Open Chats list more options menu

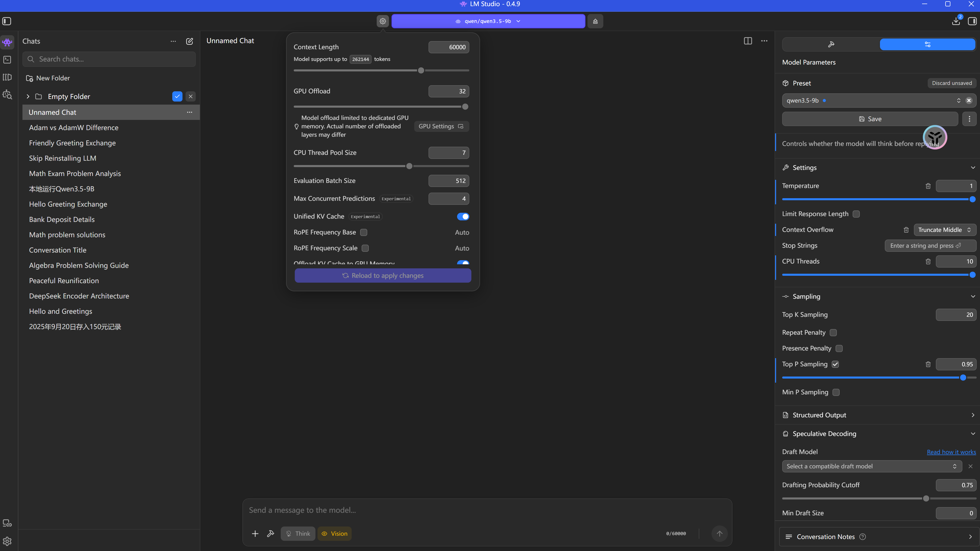point(173,41)
